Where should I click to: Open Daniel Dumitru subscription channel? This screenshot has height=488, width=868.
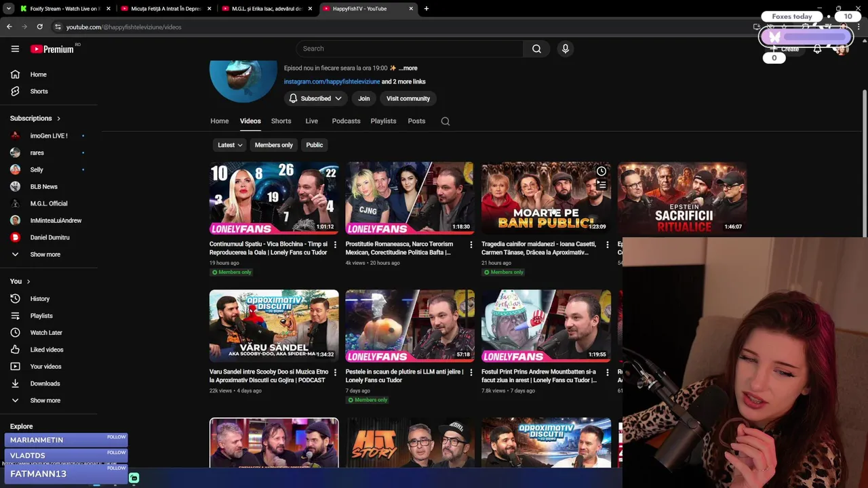pos(49,238)
